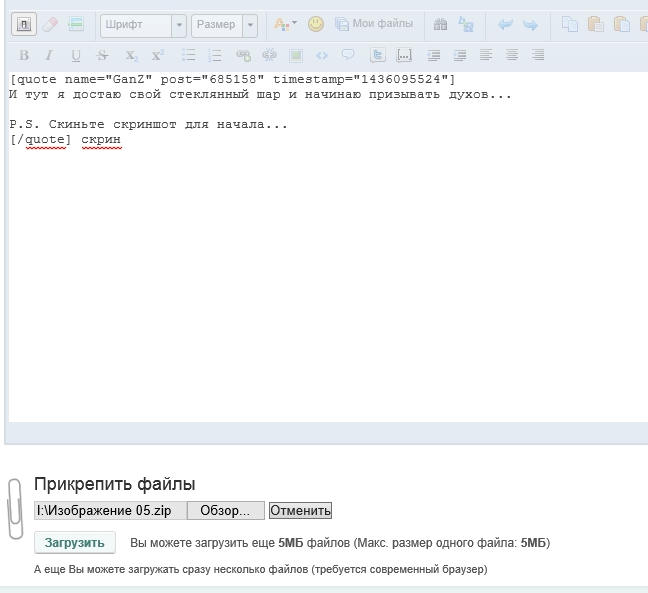Viewport: 648px width, 593px height.
Task: Open the Размер size dropdown
Action: (224, 24)
